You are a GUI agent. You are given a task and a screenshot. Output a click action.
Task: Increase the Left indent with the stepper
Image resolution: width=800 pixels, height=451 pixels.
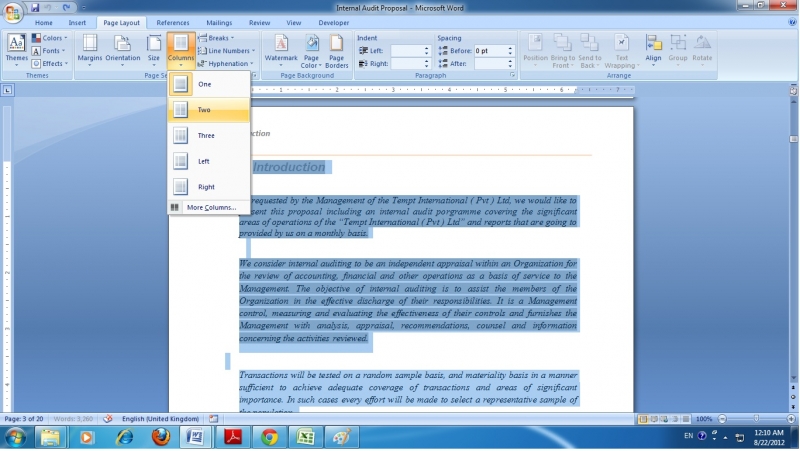pyautogui.click(x=426, y=48)
